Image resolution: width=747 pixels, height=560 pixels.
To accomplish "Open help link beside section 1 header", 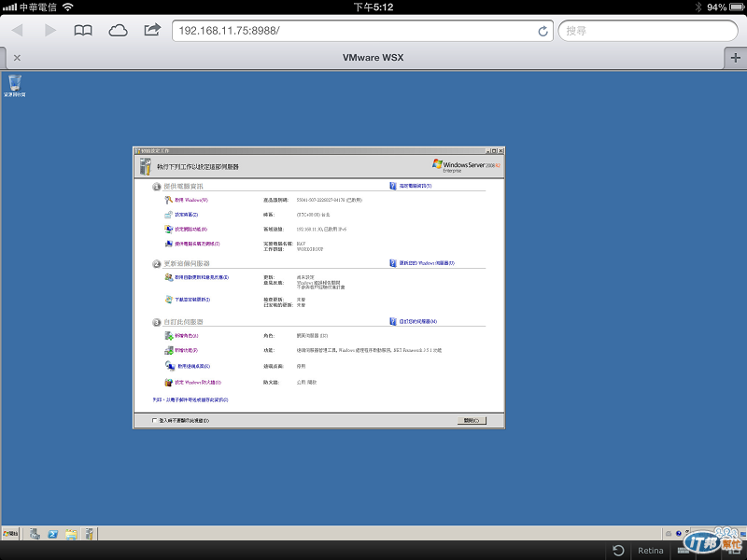I will coord(415,186).
